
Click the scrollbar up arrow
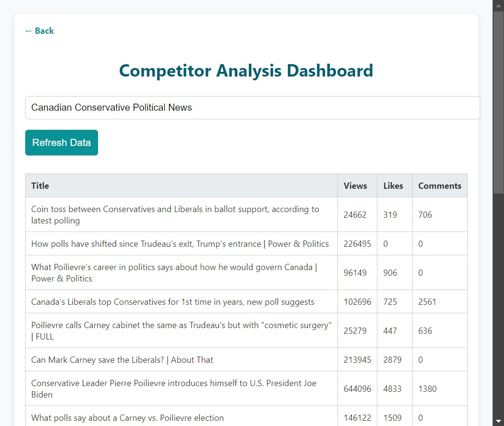(498, 5)
